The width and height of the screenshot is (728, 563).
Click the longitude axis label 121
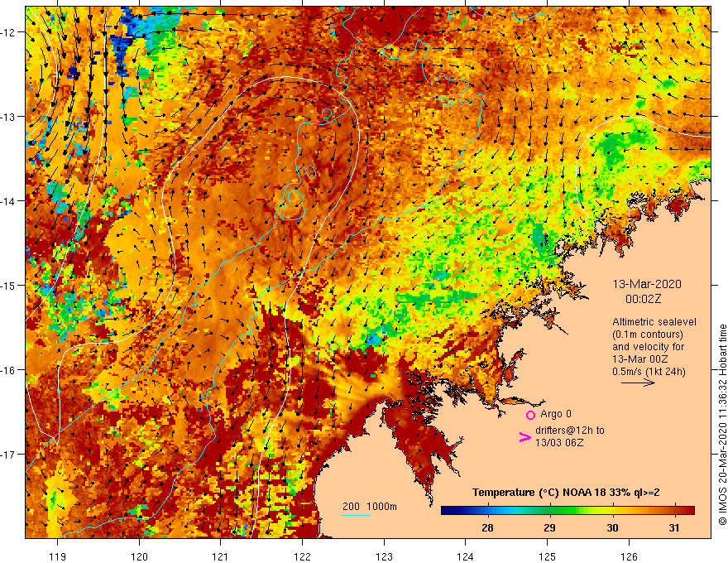[x=220, y=556]
